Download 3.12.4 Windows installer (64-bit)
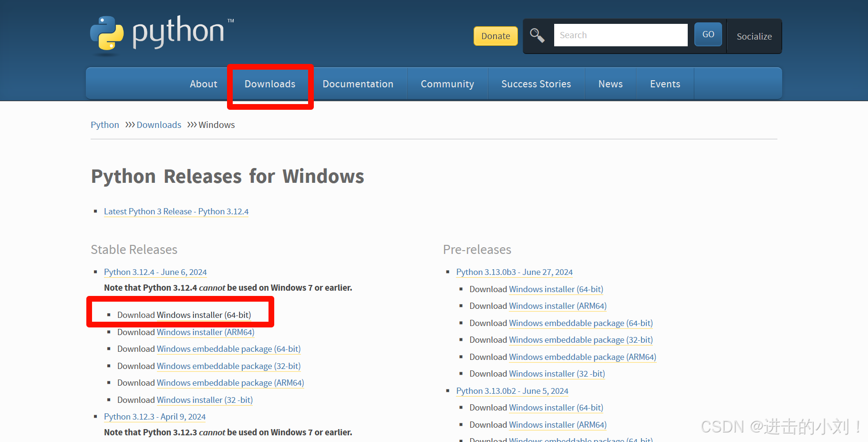Image resolution: width=868 pixels, height=442 pixels. tap(204, 315)
